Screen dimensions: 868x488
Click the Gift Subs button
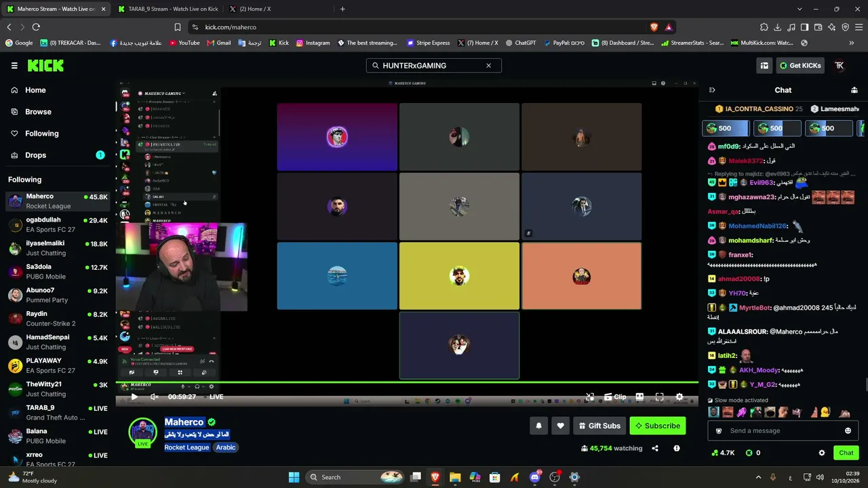(x=599, y=426)
